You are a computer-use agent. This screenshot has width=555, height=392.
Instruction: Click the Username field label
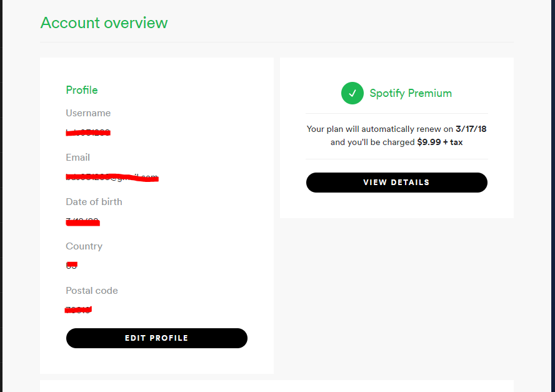pos(88,113)
